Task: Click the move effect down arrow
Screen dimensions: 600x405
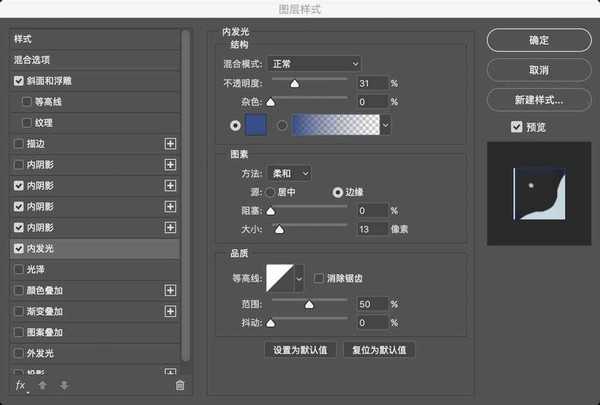Action: point(64,385)
